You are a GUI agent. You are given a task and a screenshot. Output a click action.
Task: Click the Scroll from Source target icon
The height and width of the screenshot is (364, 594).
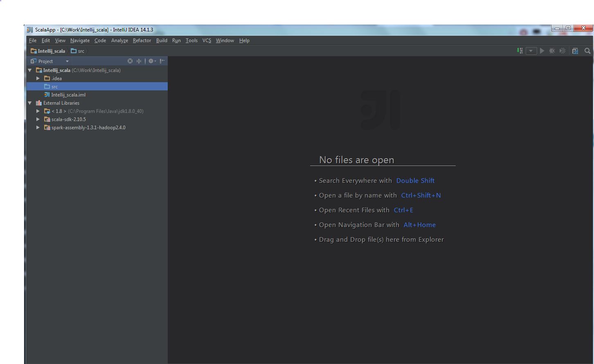click(130, 61)
